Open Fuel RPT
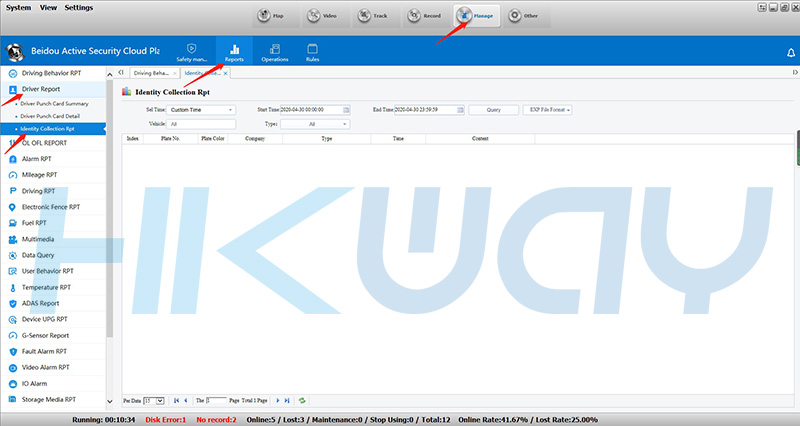The image size is (800, 426). [x=53, y=223]
